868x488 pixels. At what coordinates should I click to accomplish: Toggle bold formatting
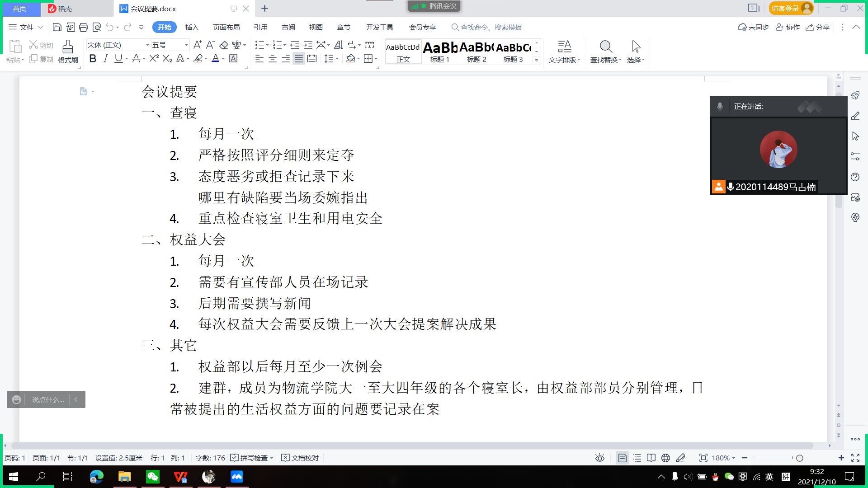pos(93,59)
